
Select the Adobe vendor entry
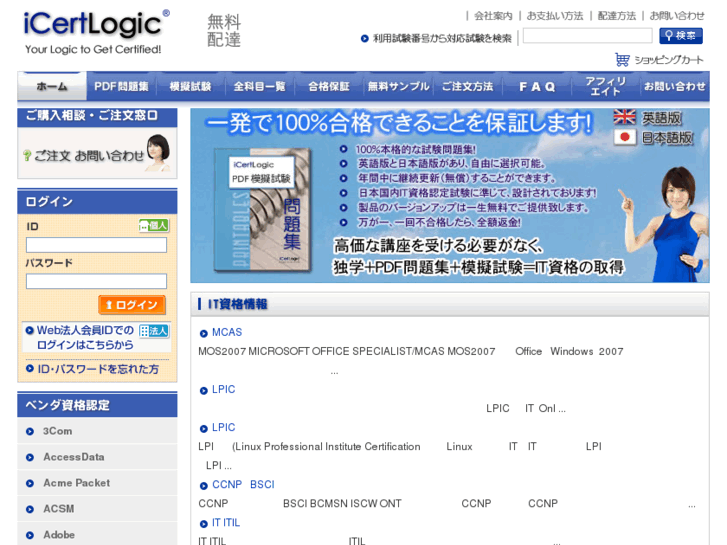click(97, 534)
